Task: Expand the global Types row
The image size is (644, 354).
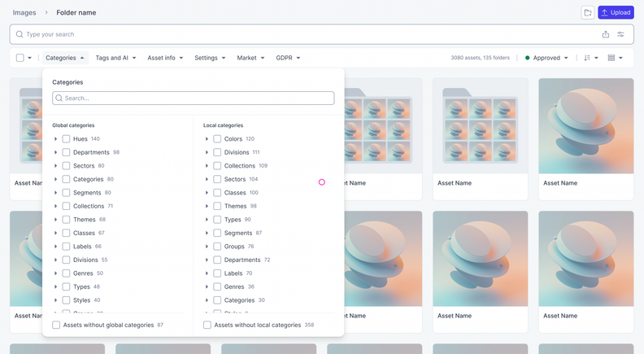Action: pyautogui.click(x=55, y=287)
